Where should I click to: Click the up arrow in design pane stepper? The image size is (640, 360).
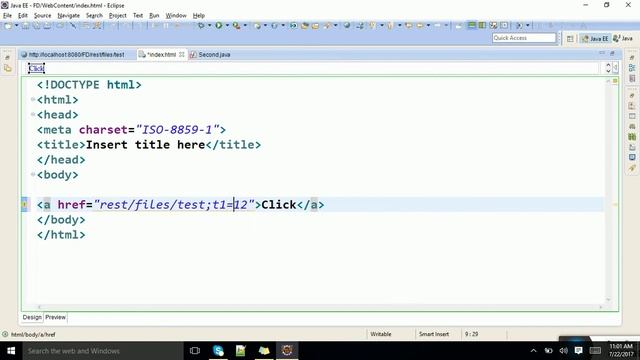click(608, 65)
